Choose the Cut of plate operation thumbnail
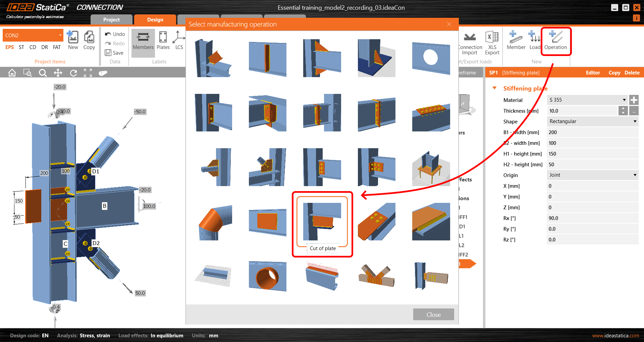The width and height of the screenshot is (644, 342). pos(322,221)
